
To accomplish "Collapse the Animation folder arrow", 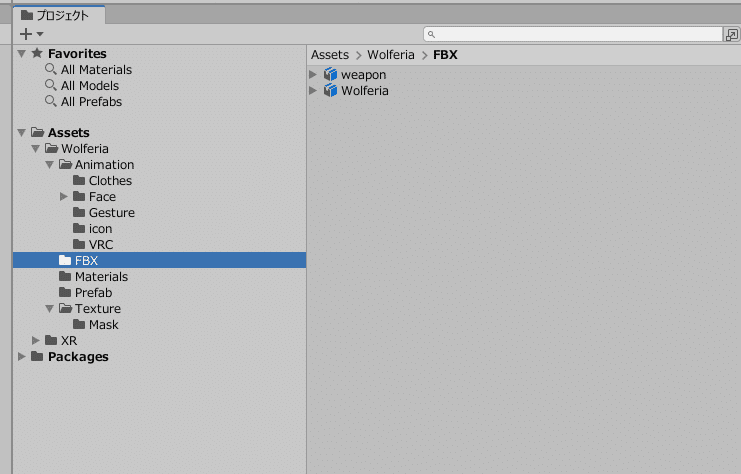I will pos(50,164).
